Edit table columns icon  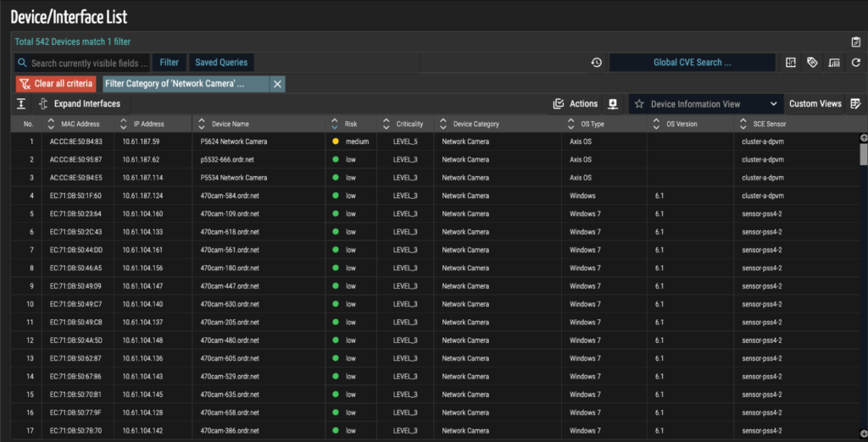(855, 103)
